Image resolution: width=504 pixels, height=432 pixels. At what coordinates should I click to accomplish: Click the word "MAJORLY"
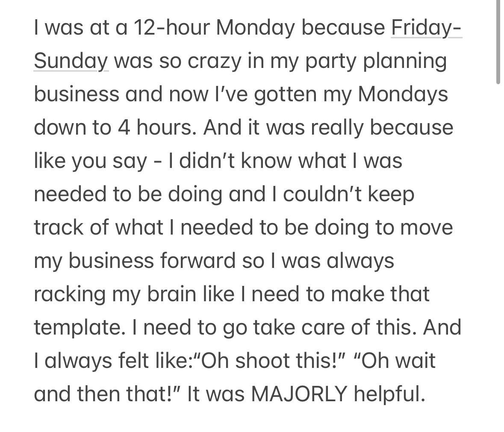click(299, 394)
